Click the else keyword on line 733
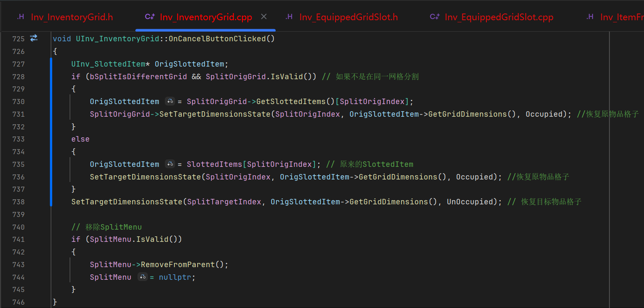Image resolution: width=644 pixels, height=308 pixels. point(80,139)
